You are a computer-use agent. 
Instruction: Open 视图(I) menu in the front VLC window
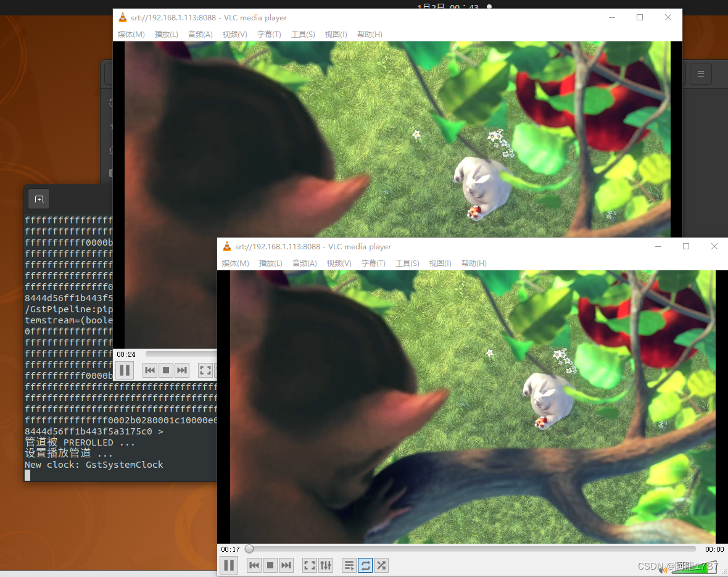click(440, 264)
